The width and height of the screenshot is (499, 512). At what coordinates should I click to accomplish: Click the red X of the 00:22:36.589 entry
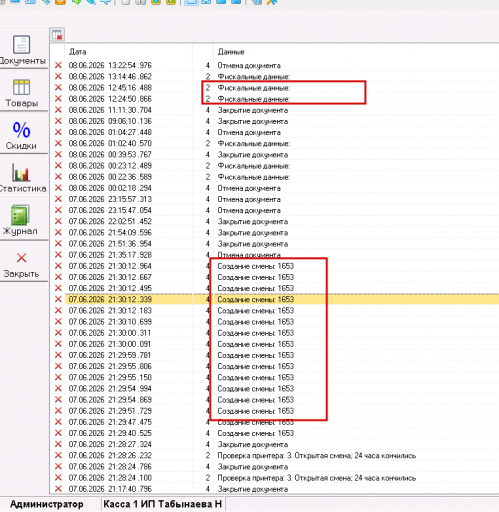58,177
